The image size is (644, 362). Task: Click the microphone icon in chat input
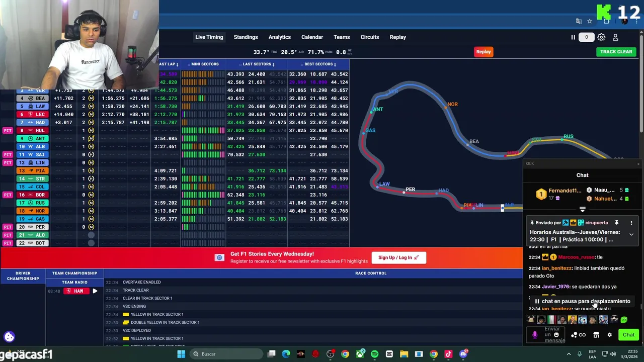(x=534, y=335)
